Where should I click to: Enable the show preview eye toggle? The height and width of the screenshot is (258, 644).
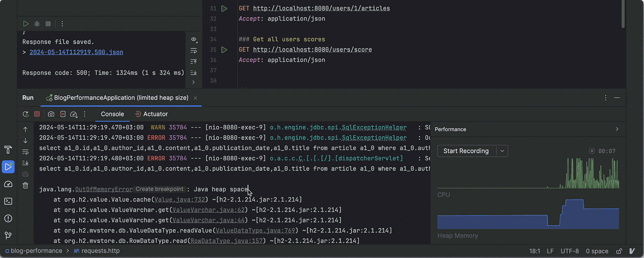pyautogui.click(x=194, y=39)
